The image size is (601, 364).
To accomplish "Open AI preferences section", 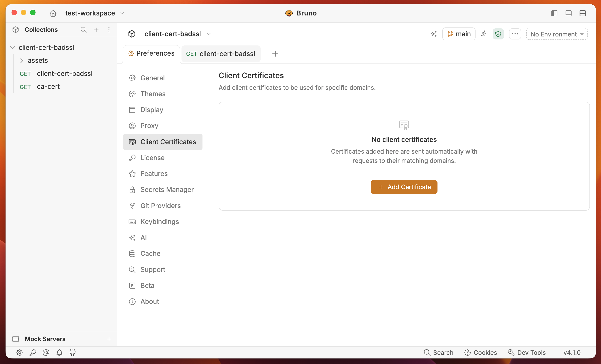I will [x=163, y=238].
